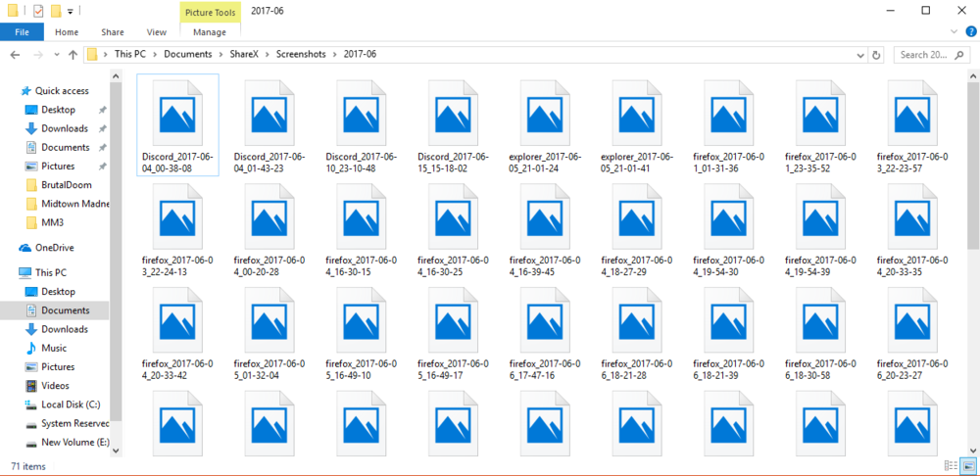Screen dimensions: 980x476
Task: Click the New folder icon in the quick access toolbar
Action: click(x=55, y=11)
